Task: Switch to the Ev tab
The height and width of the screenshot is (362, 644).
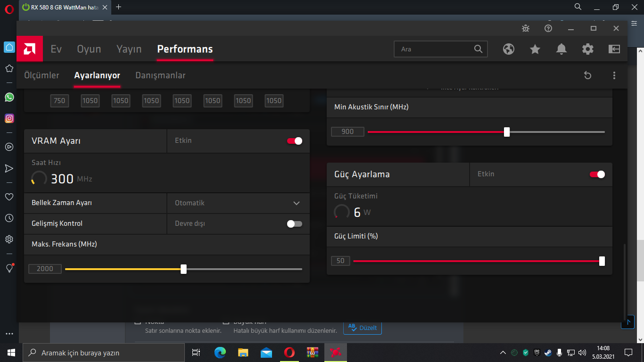Action: click(x=56, y=49)
